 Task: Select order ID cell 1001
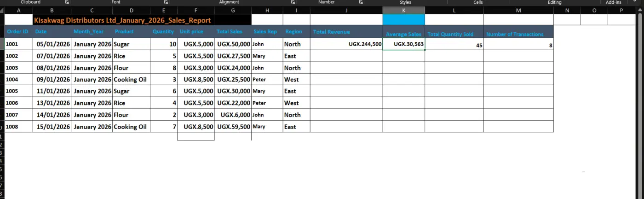pyautogui.click(x=18, y=44)
